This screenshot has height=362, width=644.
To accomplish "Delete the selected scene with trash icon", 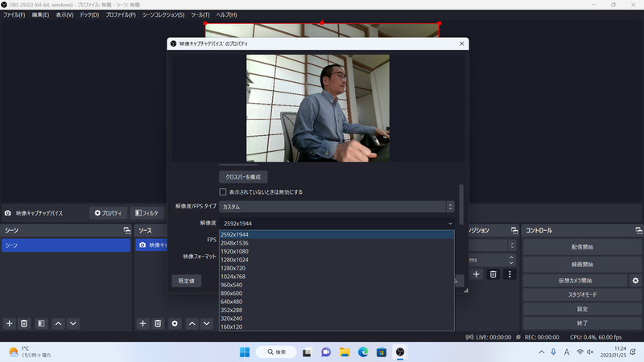I will [24, 323].
